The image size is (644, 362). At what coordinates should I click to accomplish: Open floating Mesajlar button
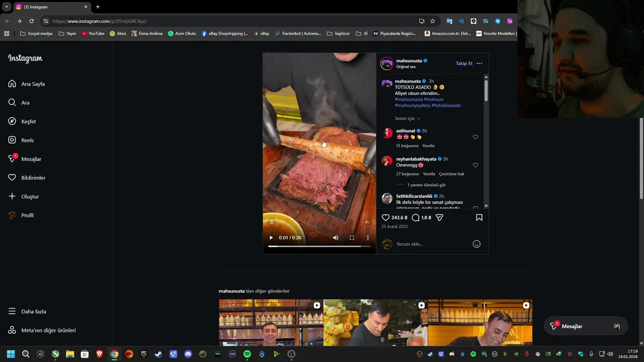[586, 326]
